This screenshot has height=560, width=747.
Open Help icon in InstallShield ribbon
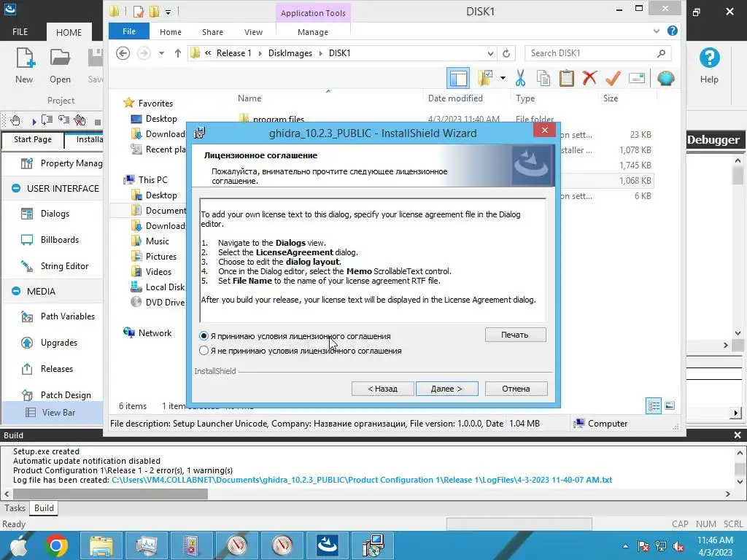(709, 66)
